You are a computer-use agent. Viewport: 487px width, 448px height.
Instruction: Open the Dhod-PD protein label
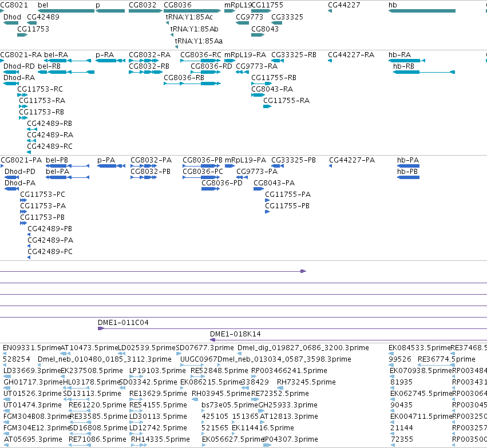tap(20, 172)
